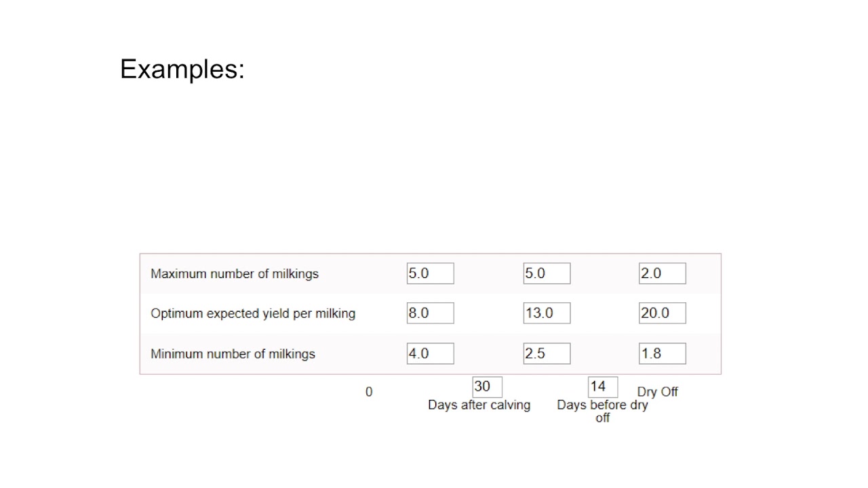Select Minimum number of milkings field showing 2.5

tap(547, 353)
